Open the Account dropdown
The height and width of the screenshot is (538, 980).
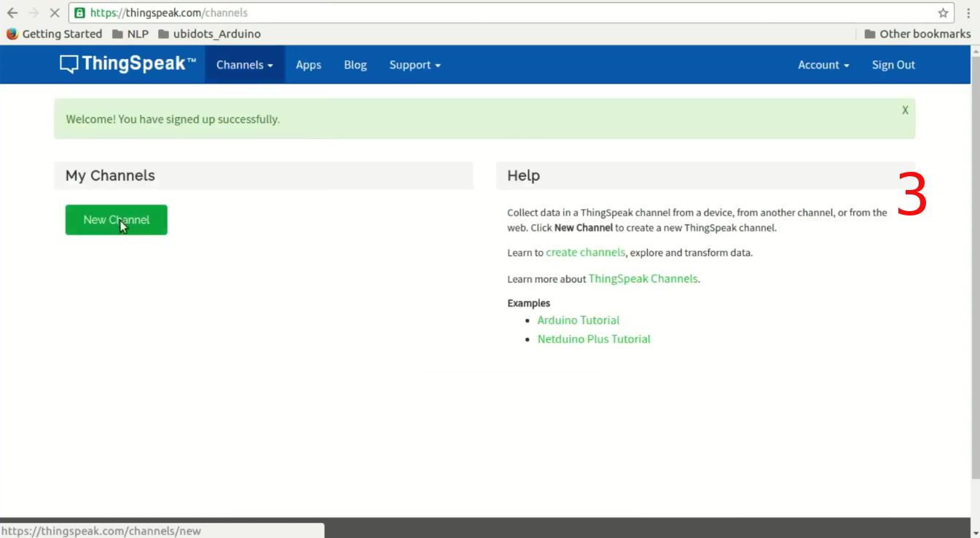tap(823, 65)
